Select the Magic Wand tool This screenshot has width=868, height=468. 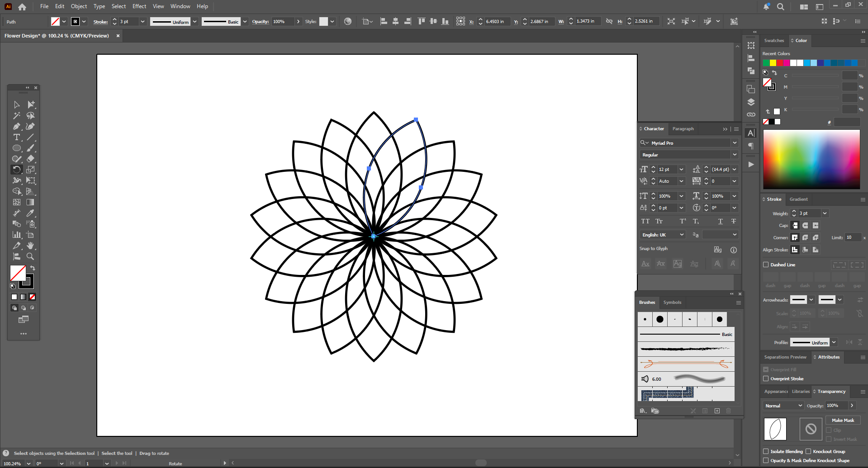[x=17, y=116]
